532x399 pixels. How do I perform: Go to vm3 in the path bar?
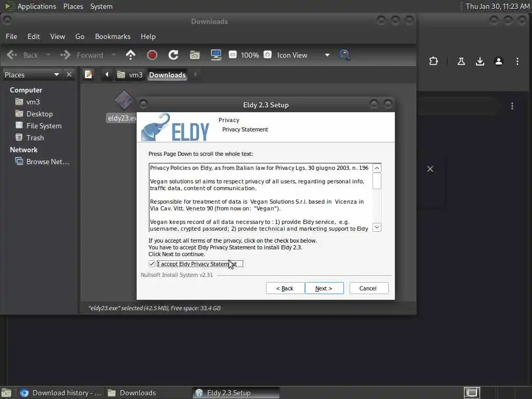pos(130,75)
